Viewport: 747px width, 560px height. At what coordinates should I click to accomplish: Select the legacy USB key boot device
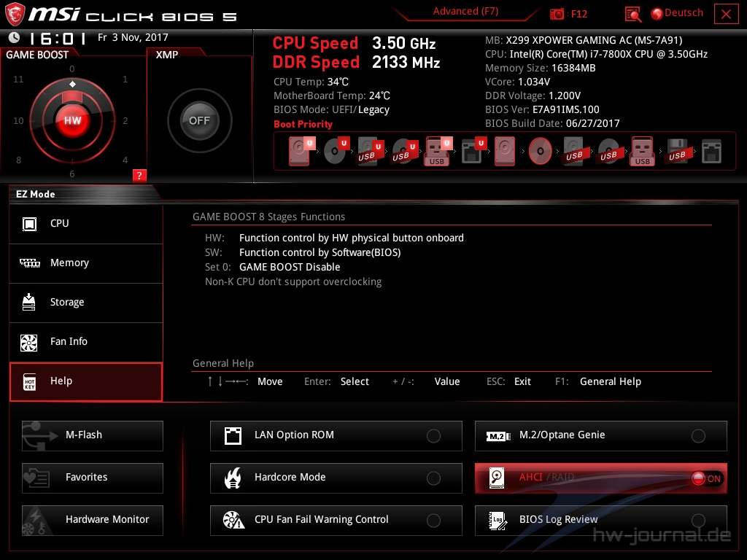(x=642, y=151)
